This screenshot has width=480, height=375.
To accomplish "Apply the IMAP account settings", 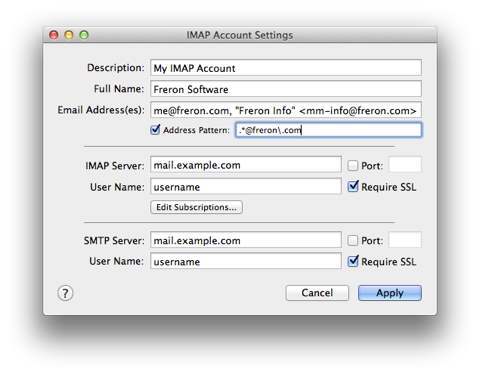I will click(x=390, y=293).
